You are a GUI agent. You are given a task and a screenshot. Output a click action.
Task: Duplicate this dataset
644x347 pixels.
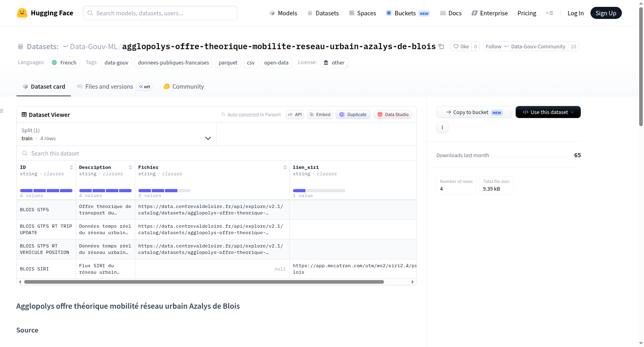(353, 114)
